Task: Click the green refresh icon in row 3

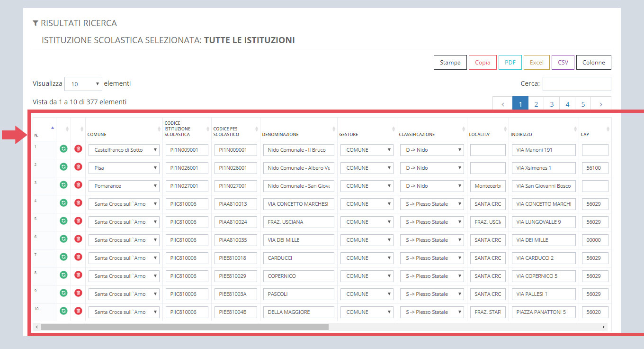Action: click(x=63, y=185)
